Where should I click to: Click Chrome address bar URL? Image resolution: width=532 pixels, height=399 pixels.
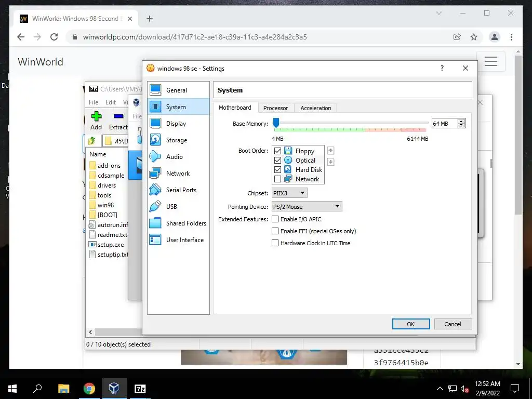195,37
